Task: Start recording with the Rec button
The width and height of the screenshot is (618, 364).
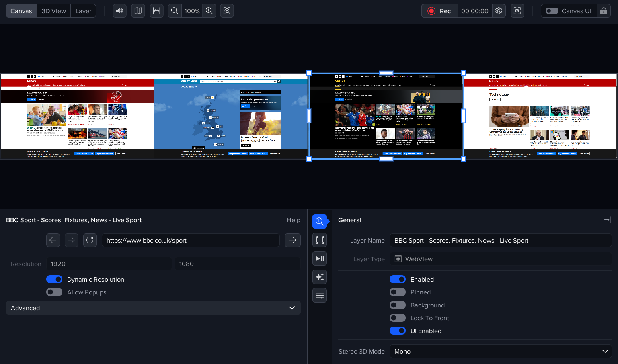Action: point(439,11)
